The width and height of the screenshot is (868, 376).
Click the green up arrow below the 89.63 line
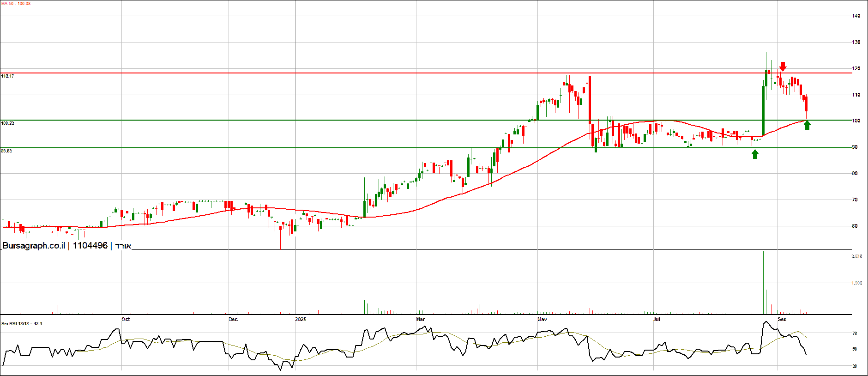pos(755,154)
